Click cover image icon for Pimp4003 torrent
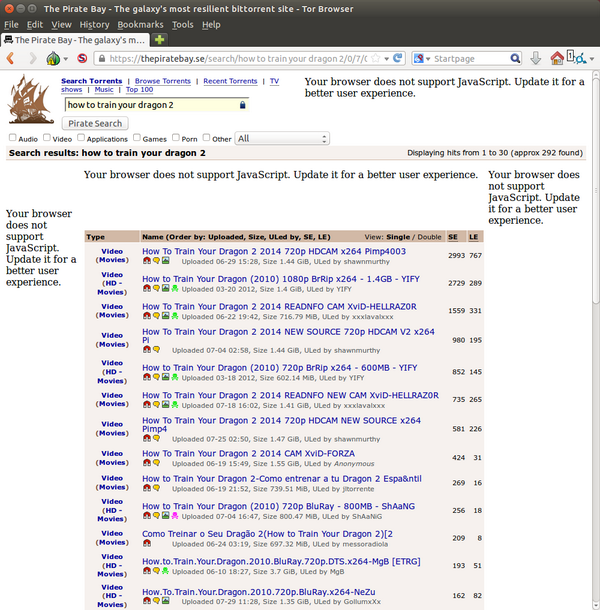Screen dimensions: 600x610 165,261
